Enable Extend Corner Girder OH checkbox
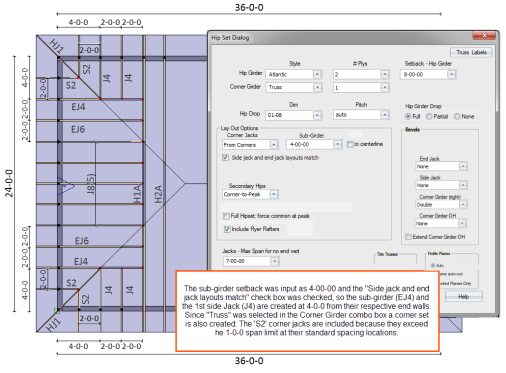The image size is (506, 373). pyautogui.click(x=408, y=237)
